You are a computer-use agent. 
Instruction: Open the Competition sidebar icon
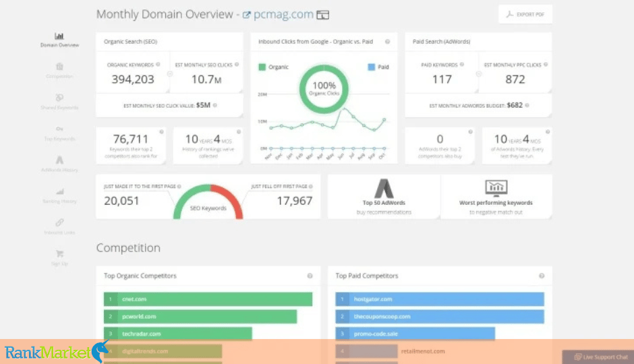[59, 67]
